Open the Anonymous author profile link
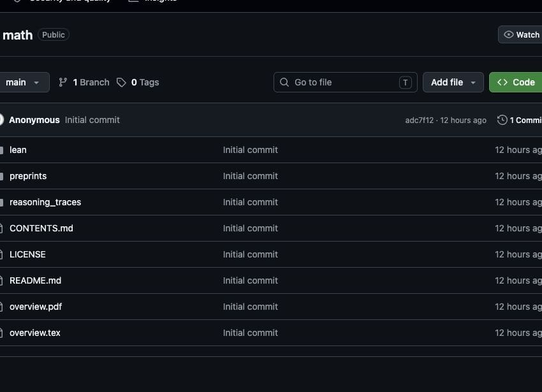The height and width of the screenshot is (392, 542). pyautogui.click(x=34, y=120)
